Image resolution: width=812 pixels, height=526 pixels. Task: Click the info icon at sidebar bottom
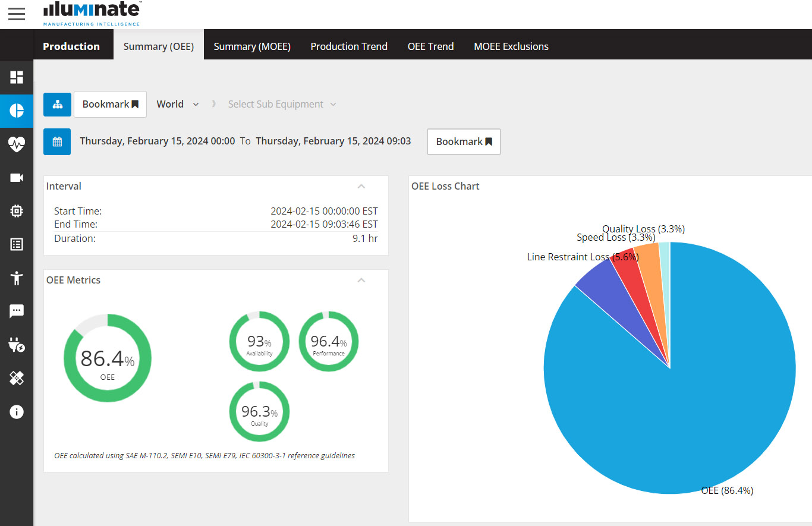pyautogui.click(x=17, y=411)
